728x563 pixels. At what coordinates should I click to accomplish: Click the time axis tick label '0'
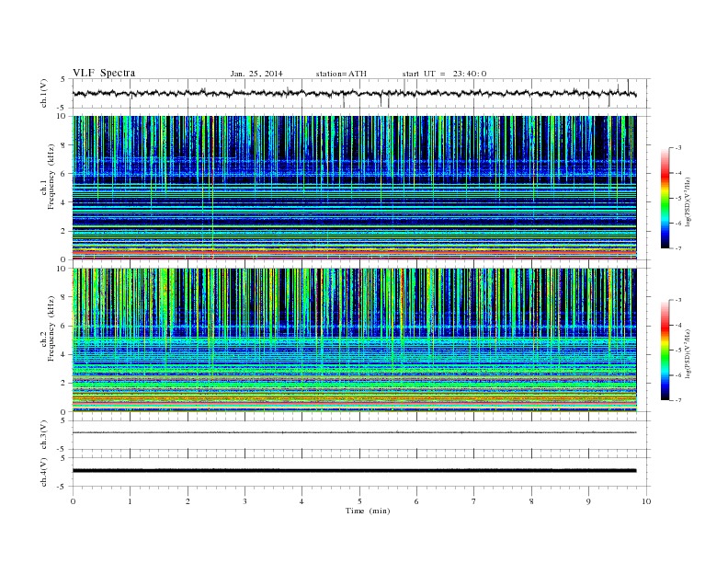click(x=73, y=501)
